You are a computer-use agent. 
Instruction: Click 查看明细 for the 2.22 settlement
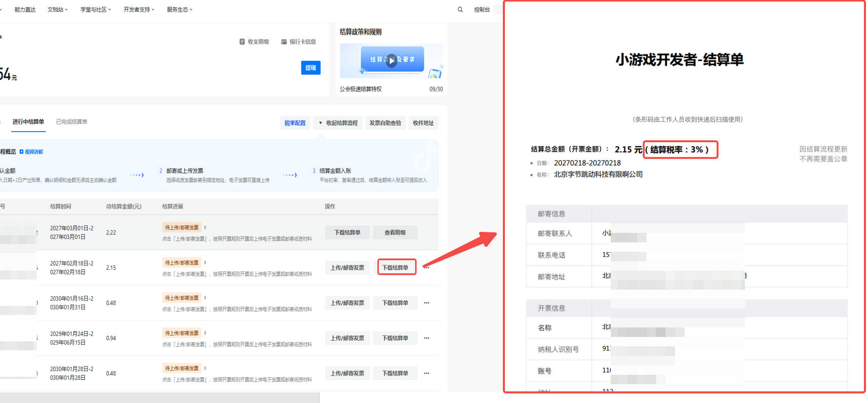(x=394, y=233)
